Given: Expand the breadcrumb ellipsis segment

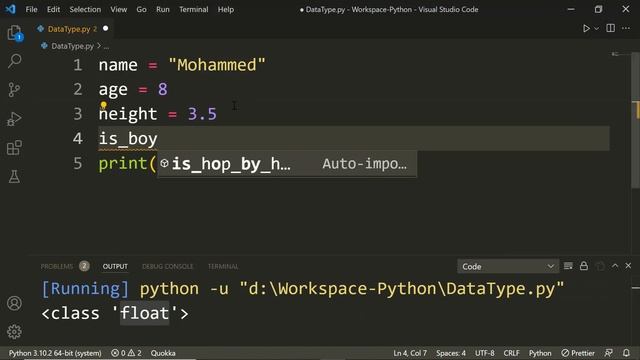Looking at the screenshot, I should (106, 47).
